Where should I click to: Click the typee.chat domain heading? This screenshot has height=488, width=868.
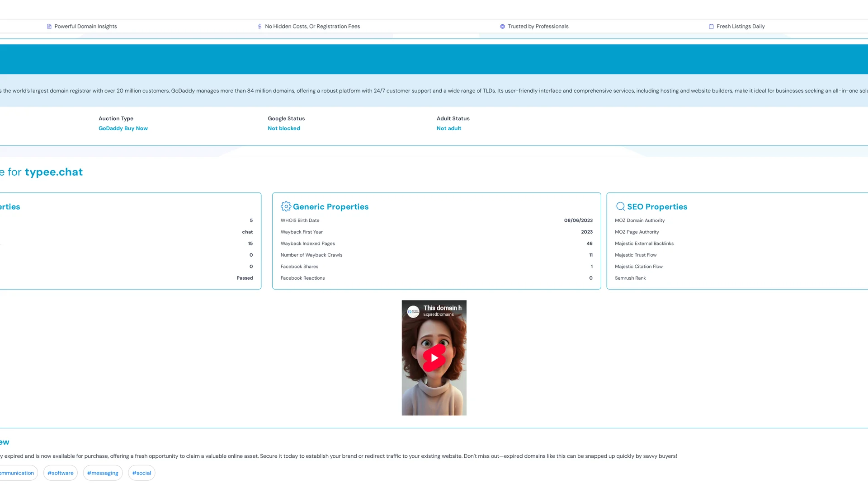[54, 172]
